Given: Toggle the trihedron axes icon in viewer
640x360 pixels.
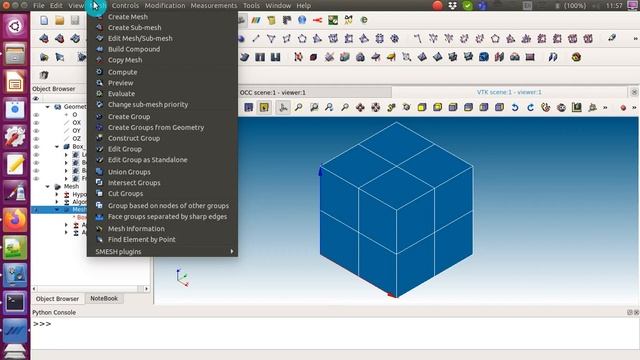Looking at the screenshot, I should 282,107.
